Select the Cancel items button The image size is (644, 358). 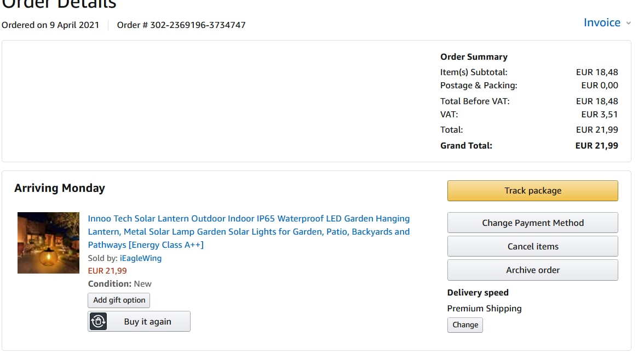[532, 246]
